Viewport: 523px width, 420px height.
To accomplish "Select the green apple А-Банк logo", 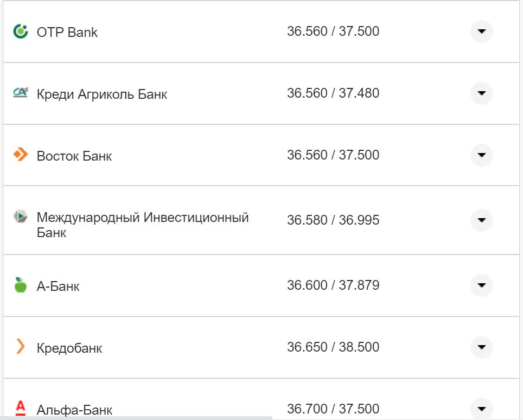I will pos(20,285).
